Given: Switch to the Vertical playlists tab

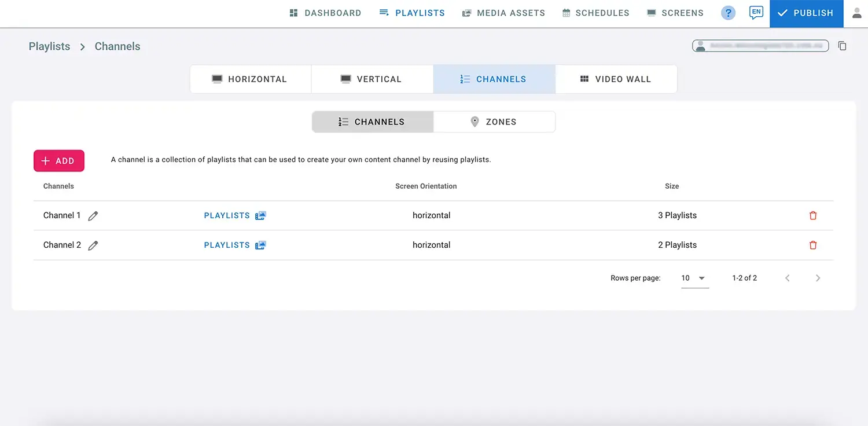Looking at the screenshot, I should (x=372, y=79).
